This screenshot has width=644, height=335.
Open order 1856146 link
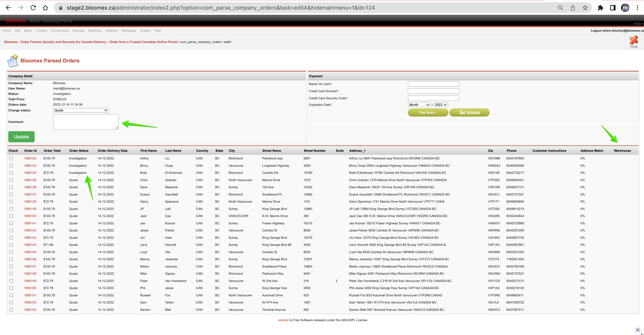click(x=30, y=259)
